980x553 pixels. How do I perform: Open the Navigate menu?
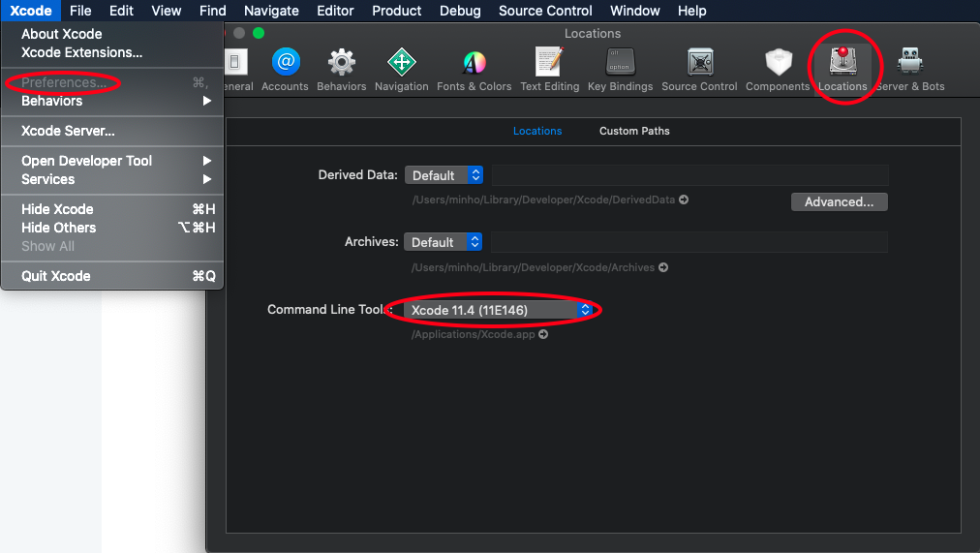[x=271, y=11]
